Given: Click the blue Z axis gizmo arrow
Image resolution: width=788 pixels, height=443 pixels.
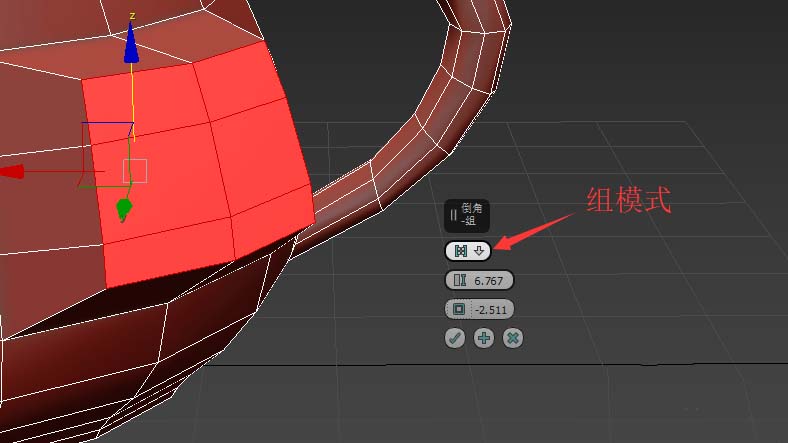Looking at the screenshot, I should click(131, 43).
